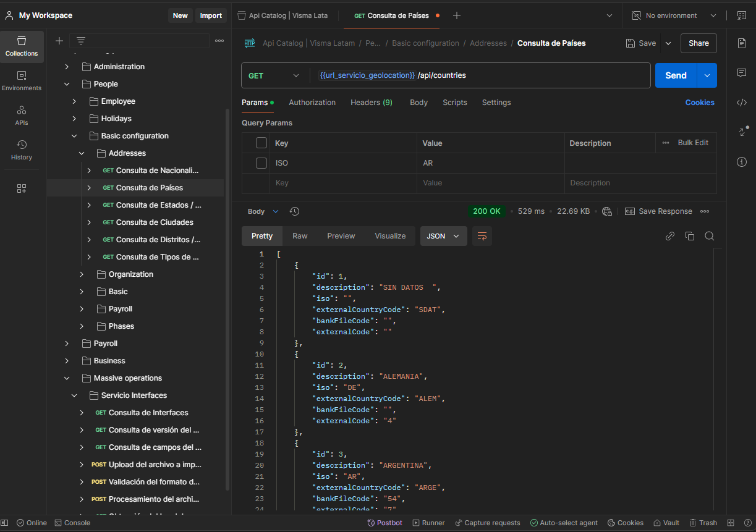Screen dimensions: 756x532
Task: Open Postbot from the status bar
Action: pos(384,522)
